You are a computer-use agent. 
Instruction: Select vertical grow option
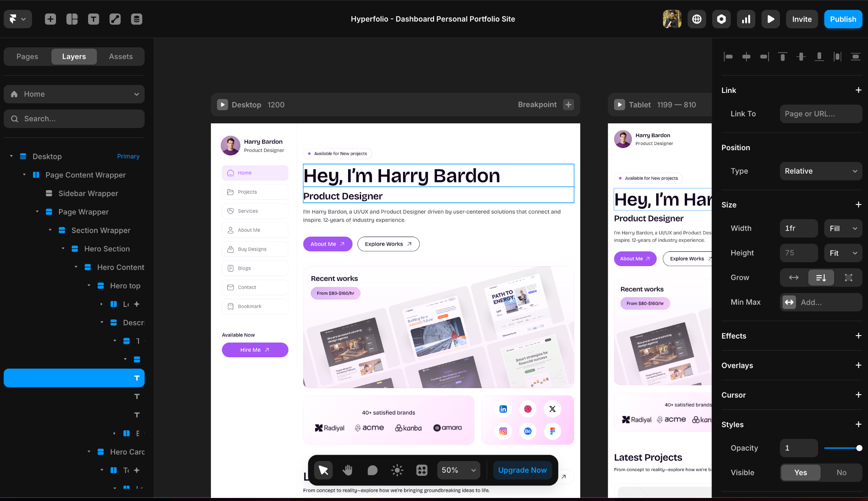pos(821,278)
